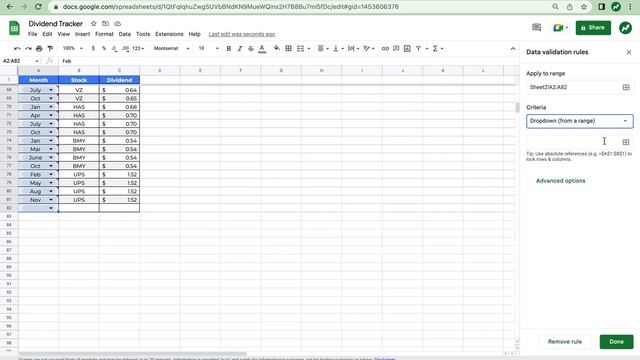Open the Apr cell dropdown arrow
Image resolution: width=640 pixels, height=360 pixels.
tap(51, 116)
